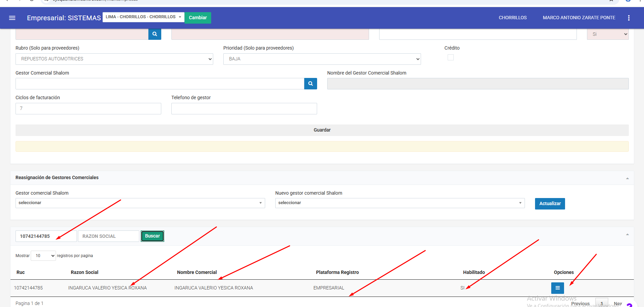The width and height of the screenshot is (644, 307).
Task: Open the hamburger navigation menu
Action: point(12,18)
